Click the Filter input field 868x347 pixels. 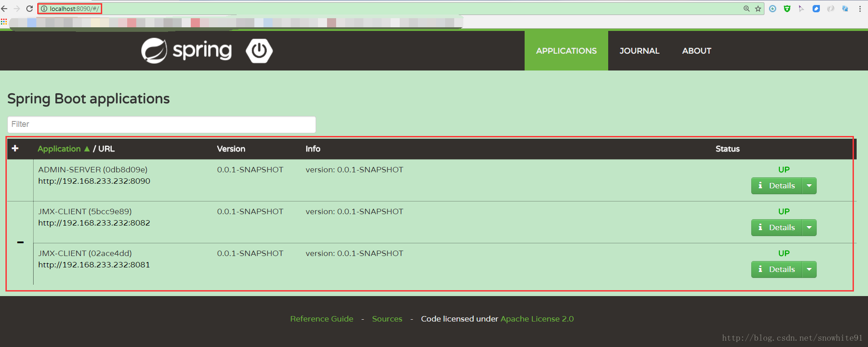161,124
